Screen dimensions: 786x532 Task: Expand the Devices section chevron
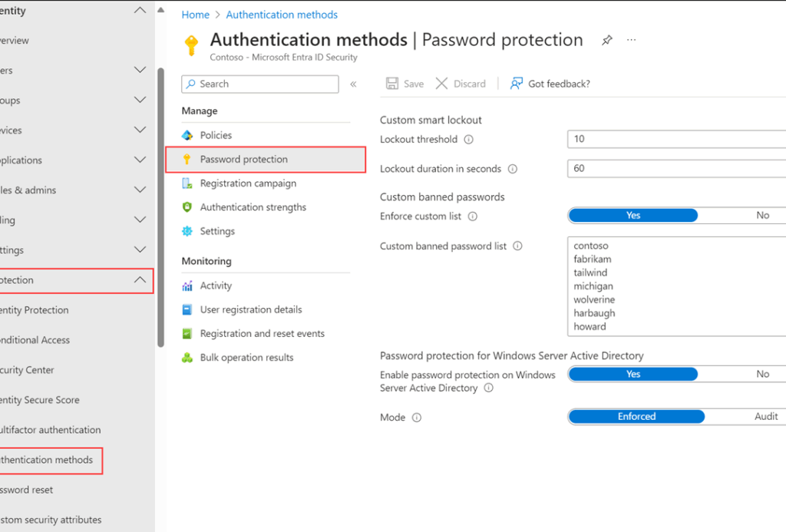[x=140, y=131]
